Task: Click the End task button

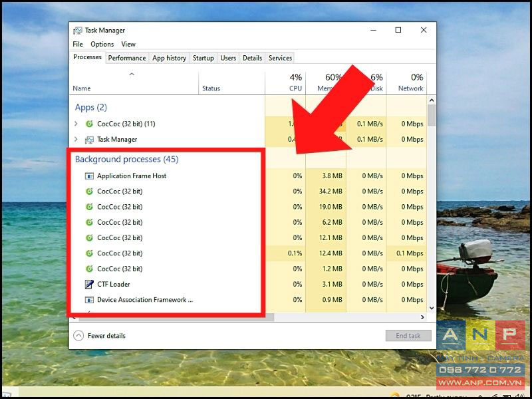Action: pyautogui.click(x=408, y=336)
